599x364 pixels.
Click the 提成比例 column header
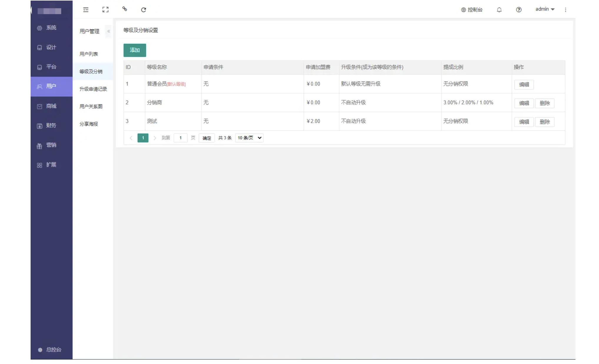(477, 67)
